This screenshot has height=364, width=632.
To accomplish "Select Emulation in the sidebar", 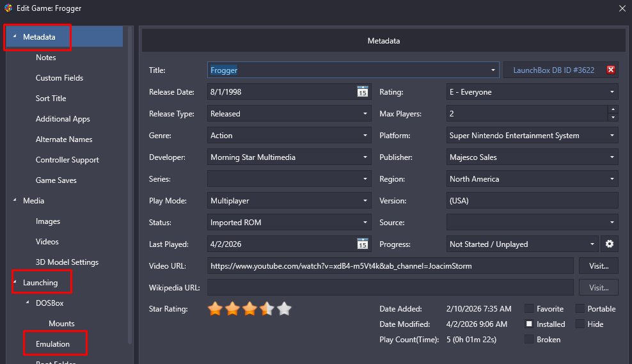I will point(52,344).
